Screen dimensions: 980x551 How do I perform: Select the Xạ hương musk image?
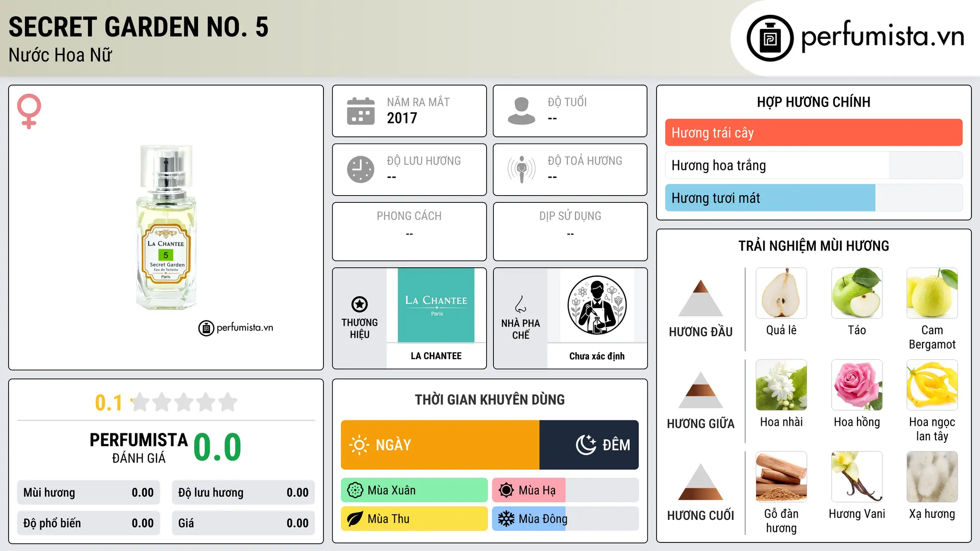(x=932, y=477)
